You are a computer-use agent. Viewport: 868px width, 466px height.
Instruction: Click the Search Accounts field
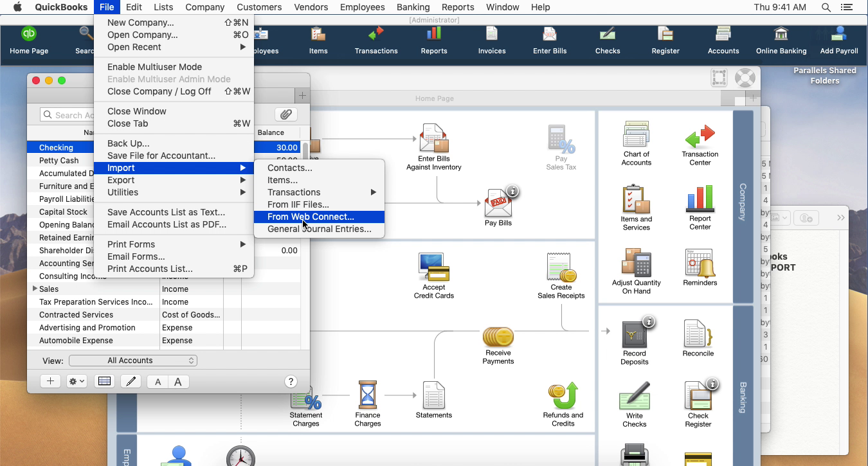(67, 115)
